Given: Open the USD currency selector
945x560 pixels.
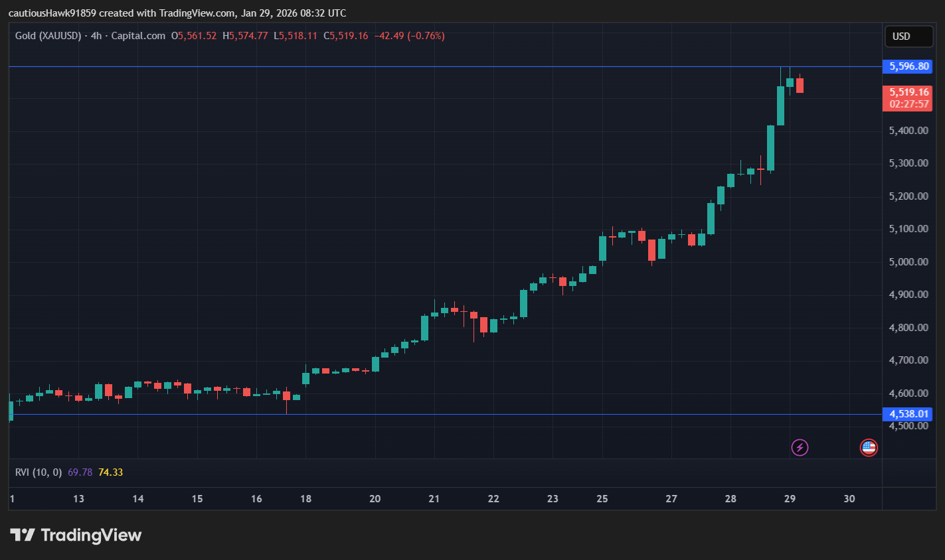Looking at the screenshot, I should point(908,36).
